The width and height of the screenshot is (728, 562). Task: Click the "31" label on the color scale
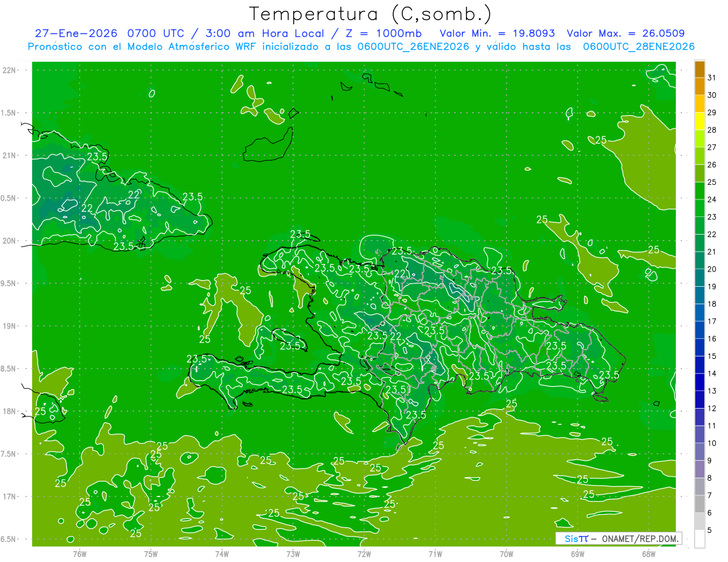[712, 78]
